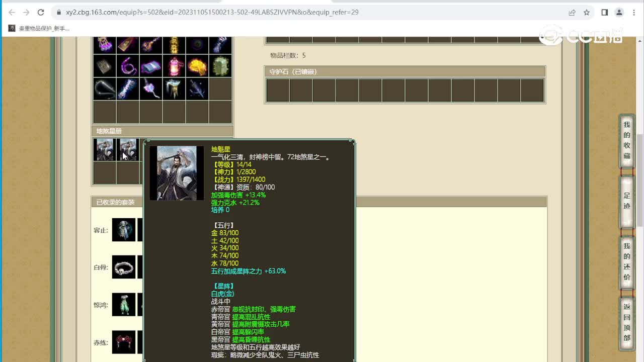
Task: Click the 黑帝宫 提高昏睡抗性 line
Action: click(x=241, y=340)
